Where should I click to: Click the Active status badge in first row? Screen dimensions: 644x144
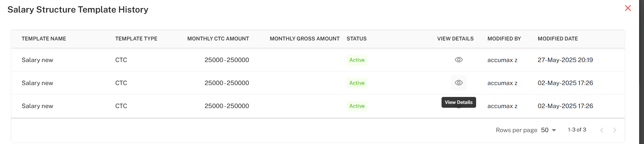click(x=357, y=60)
